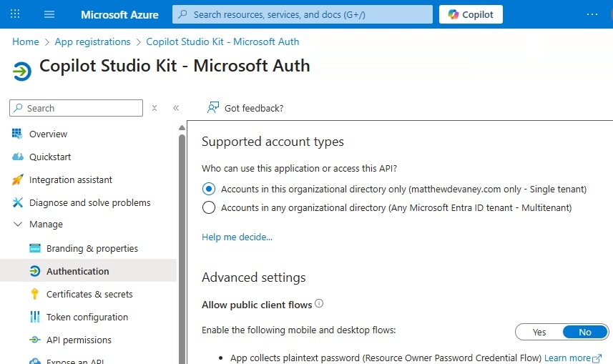Click the top search resources field
This screenshot has width=613, height=364.
302,14
